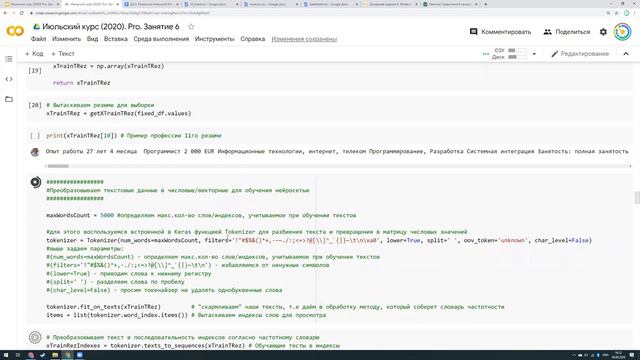Go back with browser back arrow
640x360 pixels.
(x=5, y=13)
